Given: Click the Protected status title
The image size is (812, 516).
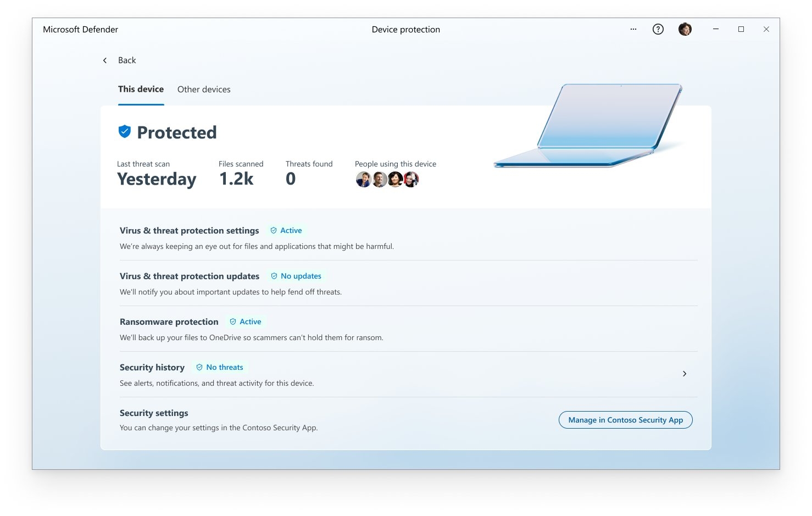Looking at the screenshot, I should [x=177, y=132].
